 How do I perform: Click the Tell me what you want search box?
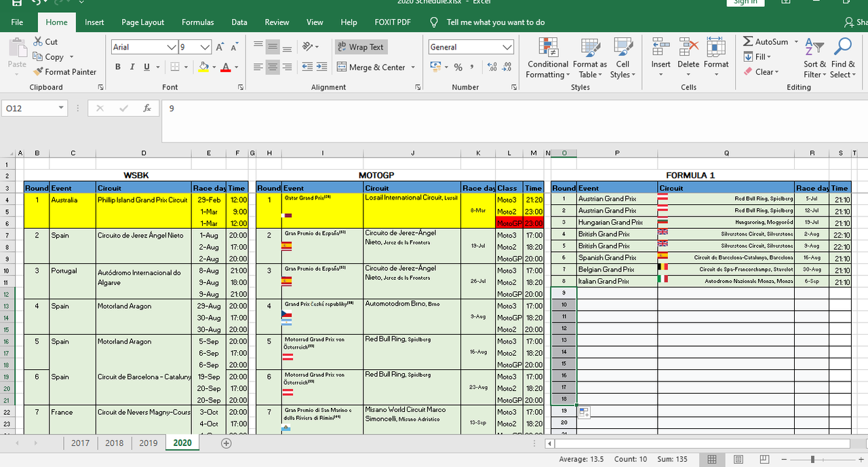(496, 22)
